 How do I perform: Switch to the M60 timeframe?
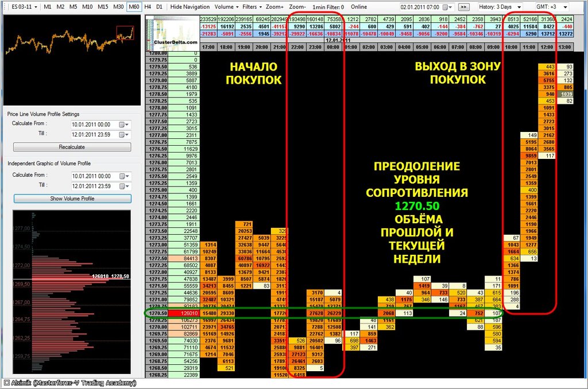(x=134, y=7)
